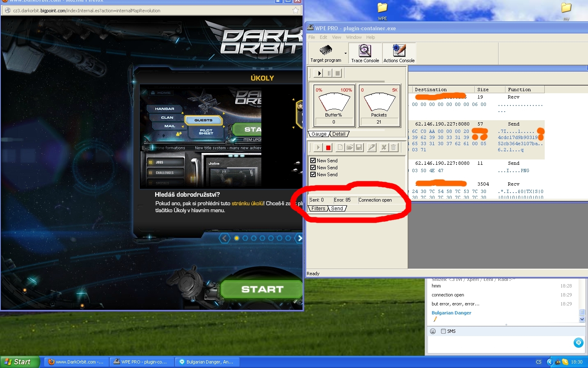Stop sending with the red stop button
Viewport: 588px width, 368px height.
point(328,147)
